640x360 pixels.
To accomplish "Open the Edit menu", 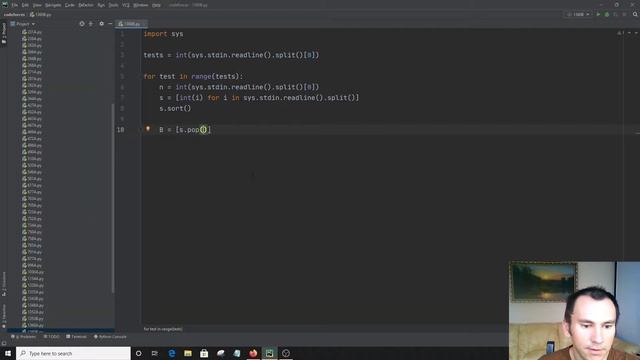I will pyautogui.click(x=25, y=5).
